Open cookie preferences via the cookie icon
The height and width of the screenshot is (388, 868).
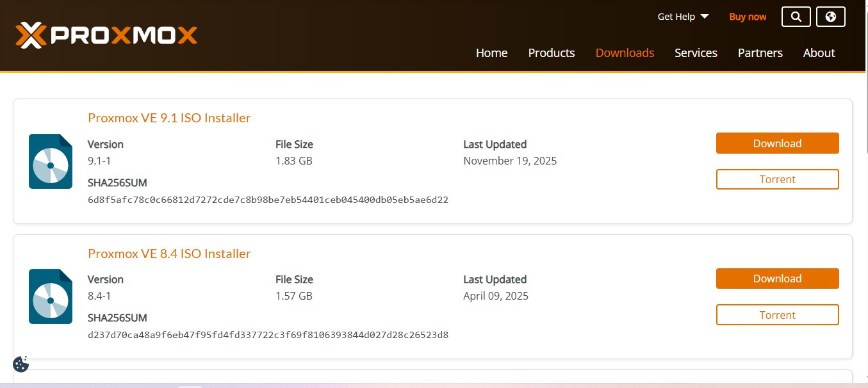[x=20, y=364]
